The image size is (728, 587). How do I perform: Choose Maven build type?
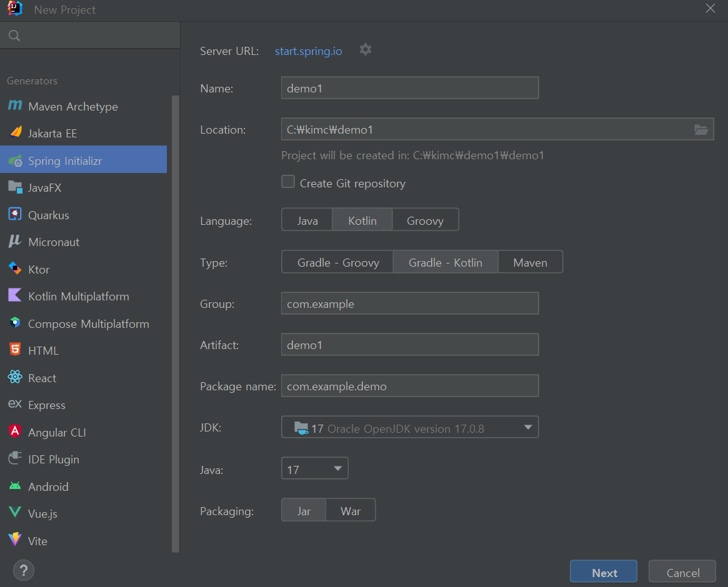tap(530, 262)
